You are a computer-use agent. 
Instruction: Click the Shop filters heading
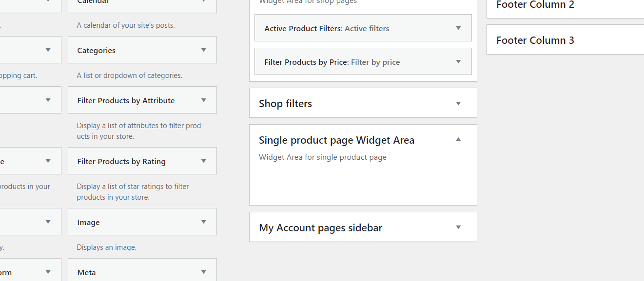(285, 104)
